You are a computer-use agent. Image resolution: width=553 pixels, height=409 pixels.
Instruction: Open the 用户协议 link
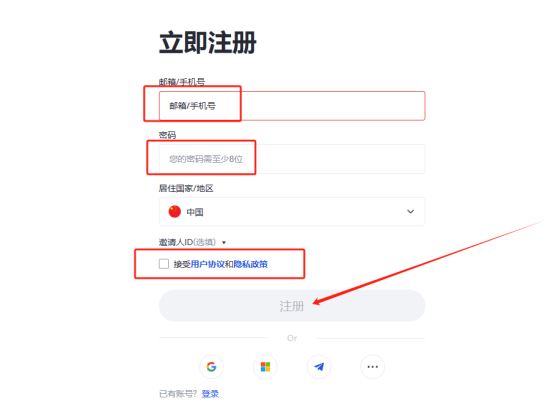(x=208, y=264)
